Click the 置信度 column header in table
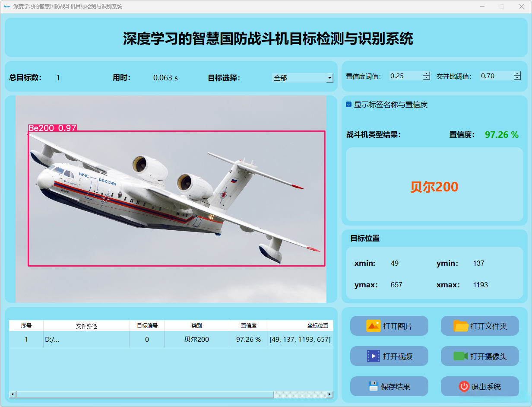532x407 pixels. [x=248, y=326]
